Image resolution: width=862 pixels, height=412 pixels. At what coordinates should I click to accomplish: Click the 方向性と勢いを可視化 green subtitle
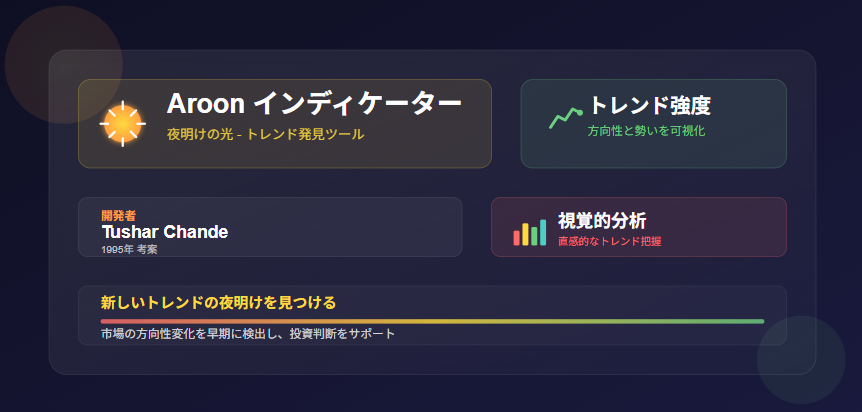coord(646,131)
